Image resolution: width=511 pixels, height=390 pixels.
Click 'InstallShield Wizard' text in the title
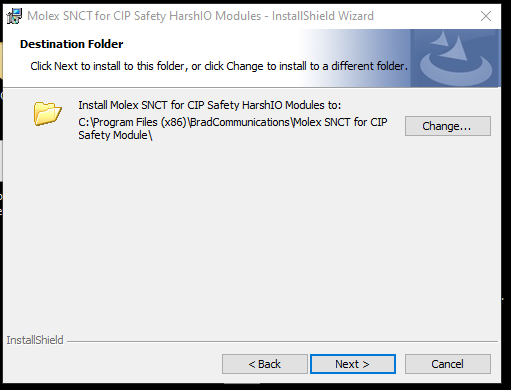(323, 16)
